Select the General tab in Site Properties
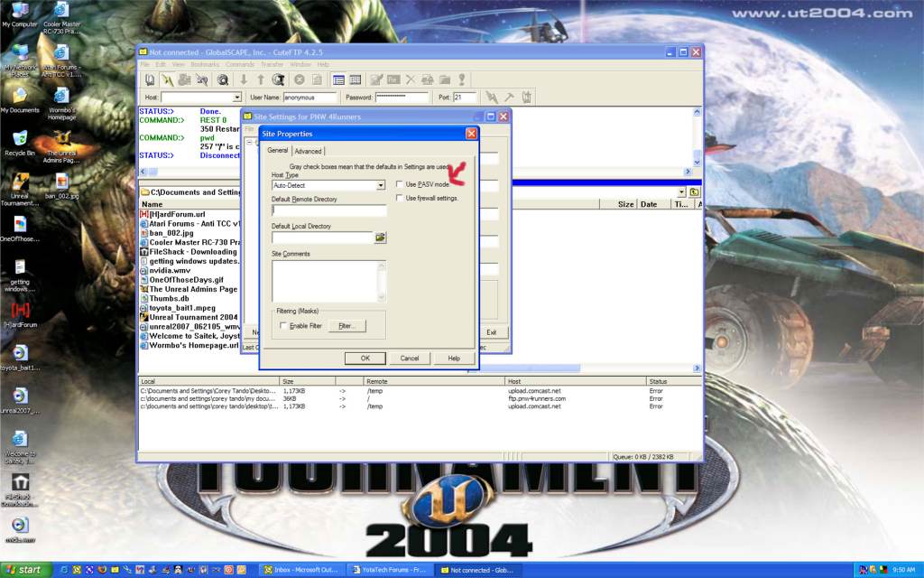The width and height of the screenshot is (924, 578). click(278, 151)
